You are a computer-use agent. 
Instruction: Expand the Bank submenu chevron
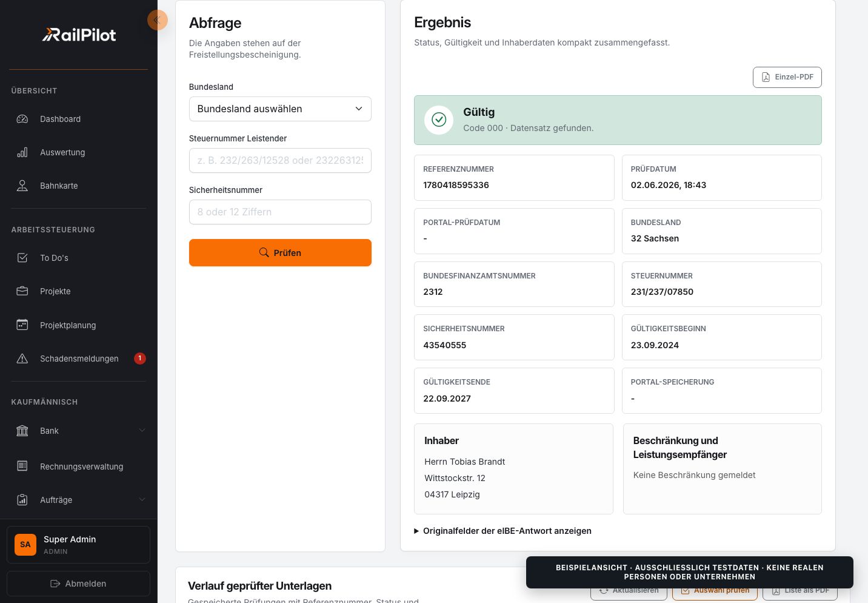[142, 430]
